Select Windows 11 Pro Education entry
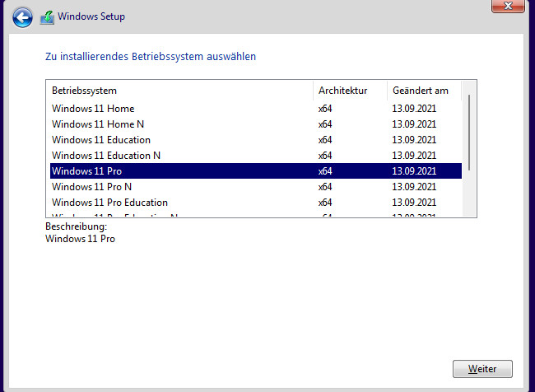The width and height of the screenshot is (535, 392). pyautogui.click(x=109, y=203)
